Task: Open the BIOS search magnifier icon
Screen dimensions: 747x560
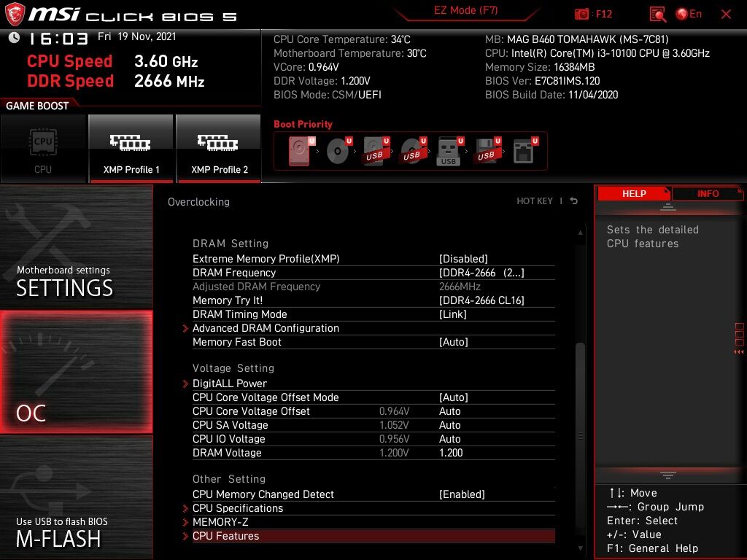Action: pos(658,15)
